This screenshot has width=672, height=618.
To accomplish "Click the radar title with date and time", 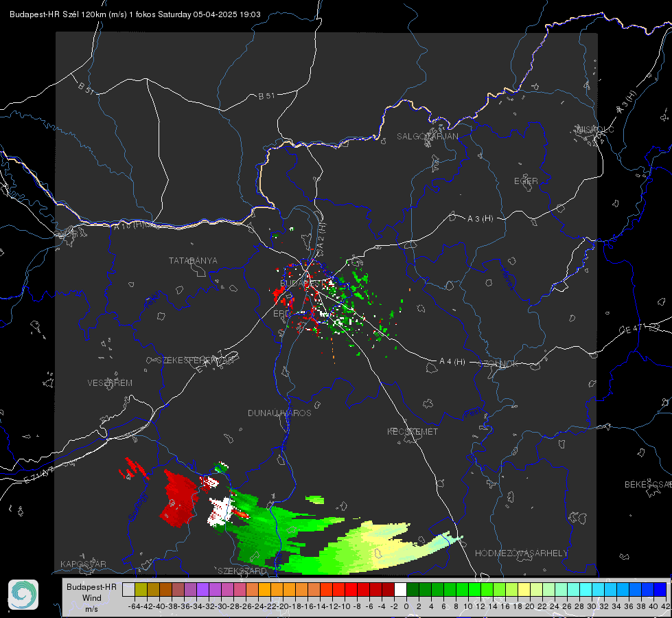I will pos(135,14).
